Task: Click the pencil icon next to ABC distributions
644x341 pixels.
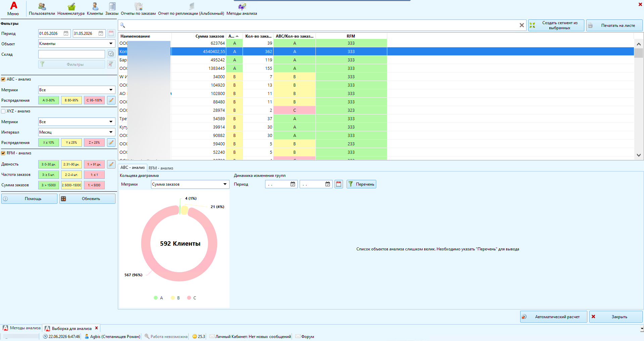Action: [x=111, y=100]
